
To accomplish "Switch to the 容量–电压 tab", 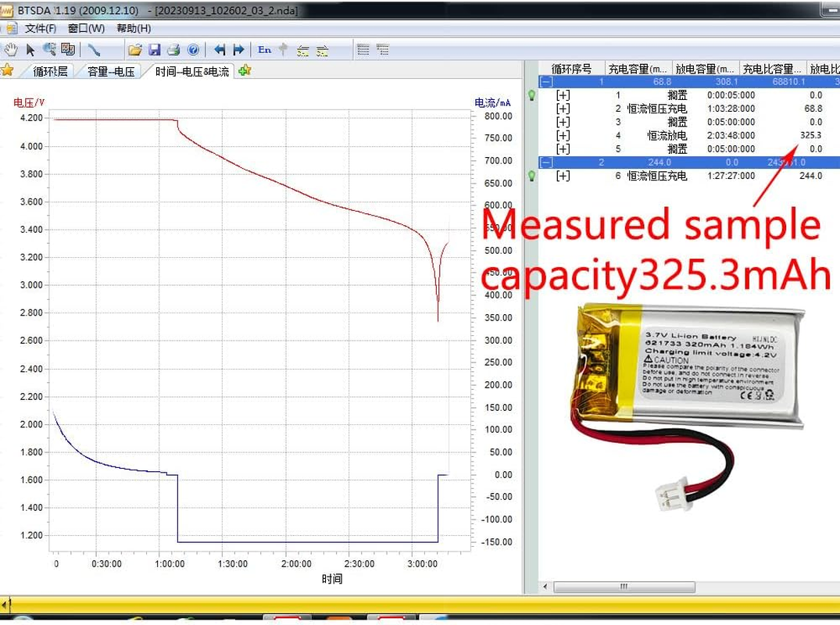I will (111, 71).
